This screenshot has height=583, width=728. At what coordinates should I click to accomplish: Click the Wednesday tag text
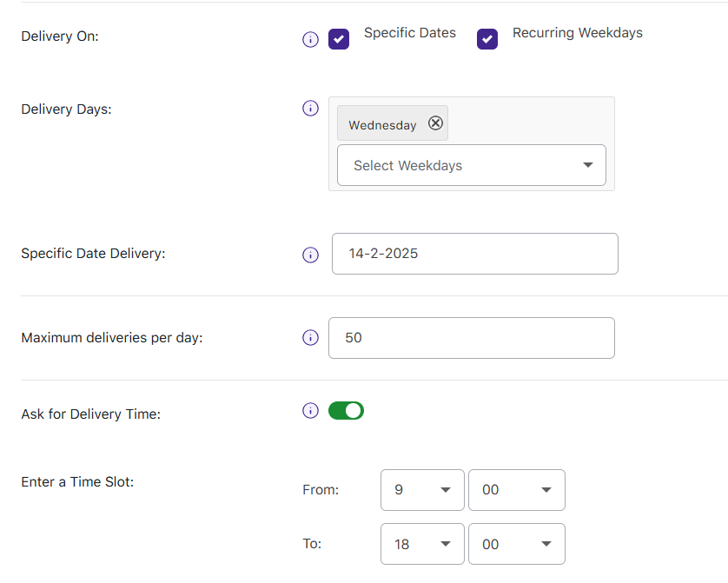point(382,125)
